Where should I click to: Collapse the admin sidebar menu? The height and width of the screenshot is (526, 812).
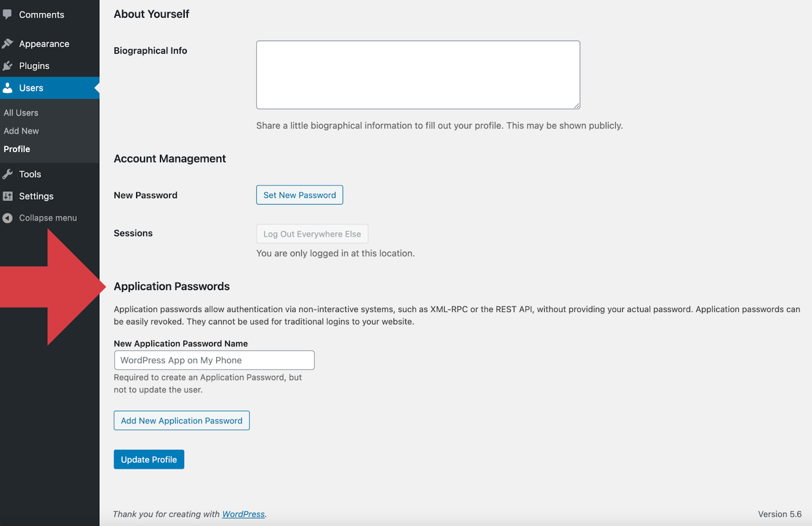point(48,218)
